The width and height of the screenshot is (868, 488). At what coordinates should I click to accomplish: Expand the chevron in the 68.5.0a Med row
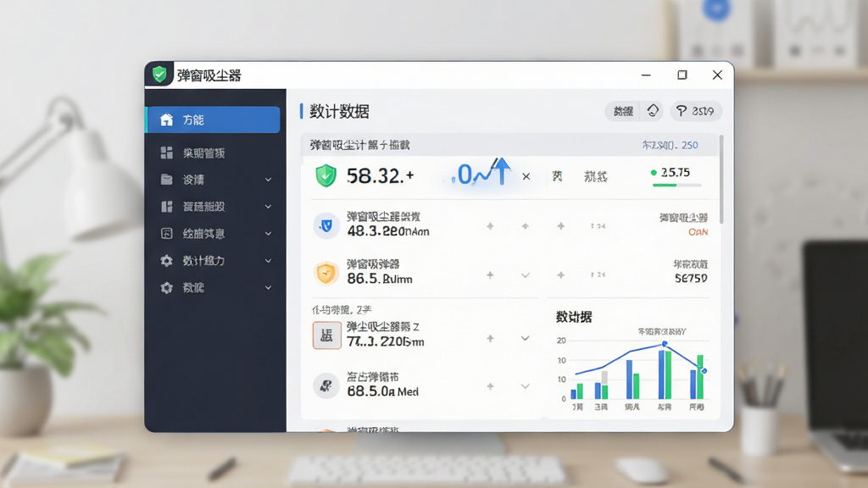click(526, 386)
